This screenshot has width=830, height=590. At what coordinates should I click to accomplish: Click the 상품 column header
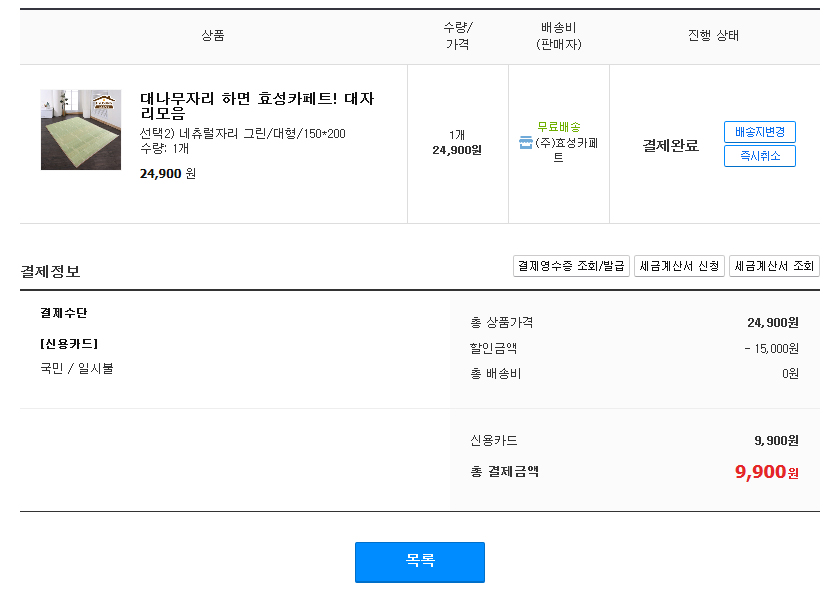(213, 36)
